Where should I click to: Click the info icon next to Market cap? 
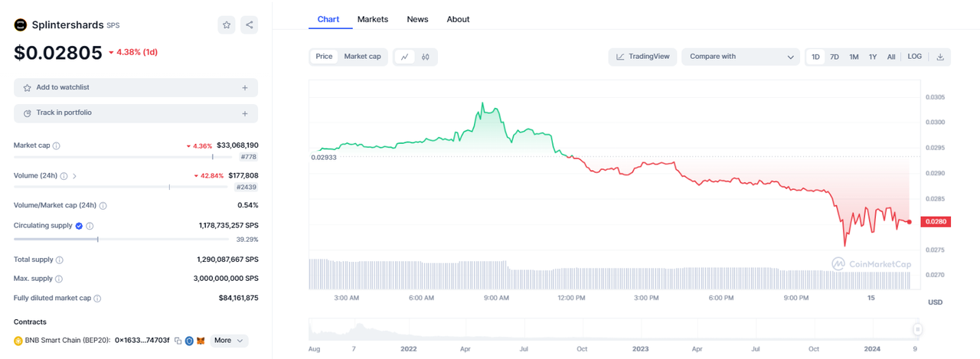(56, 145)
